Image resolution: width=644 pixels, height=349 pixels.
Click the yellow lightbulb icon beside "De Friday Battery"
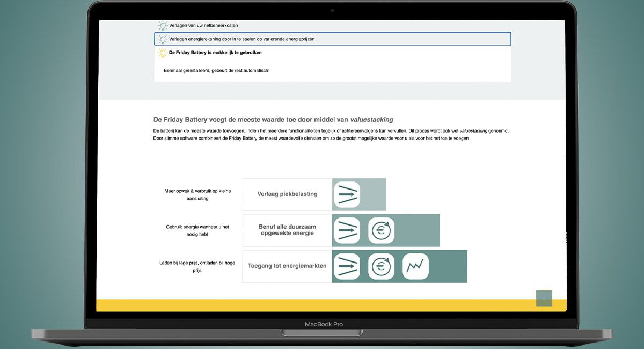(162, 53)
